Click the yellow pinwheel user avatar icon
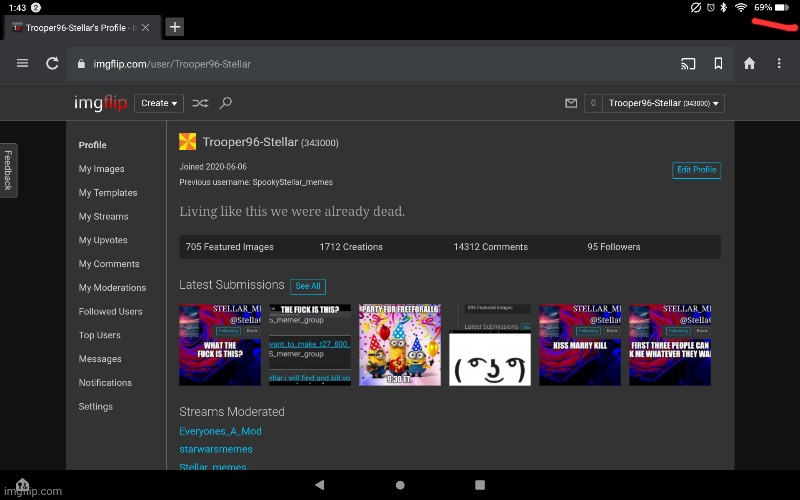This screenshot has width=800, height=500. (187, 141)
